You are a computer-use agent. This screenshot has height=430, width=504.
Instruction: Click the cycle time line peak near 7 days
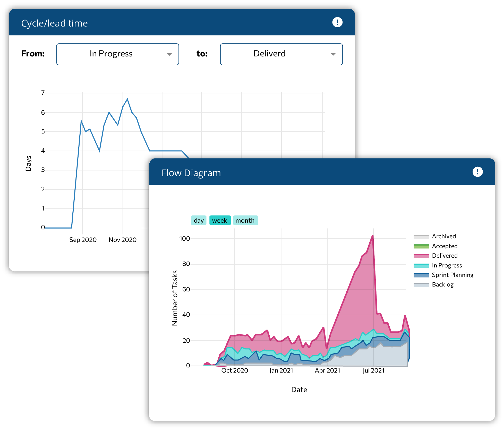click(127, 99)
